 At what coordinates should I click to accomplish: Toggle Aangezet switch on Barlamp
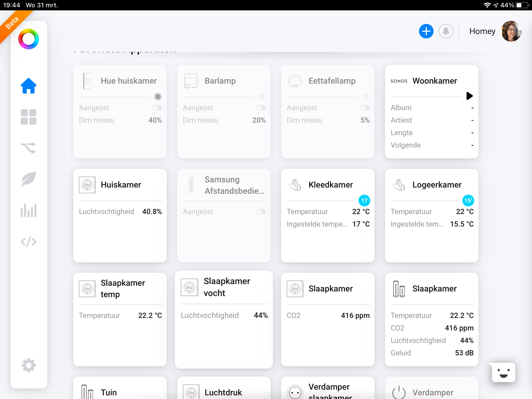261,108
